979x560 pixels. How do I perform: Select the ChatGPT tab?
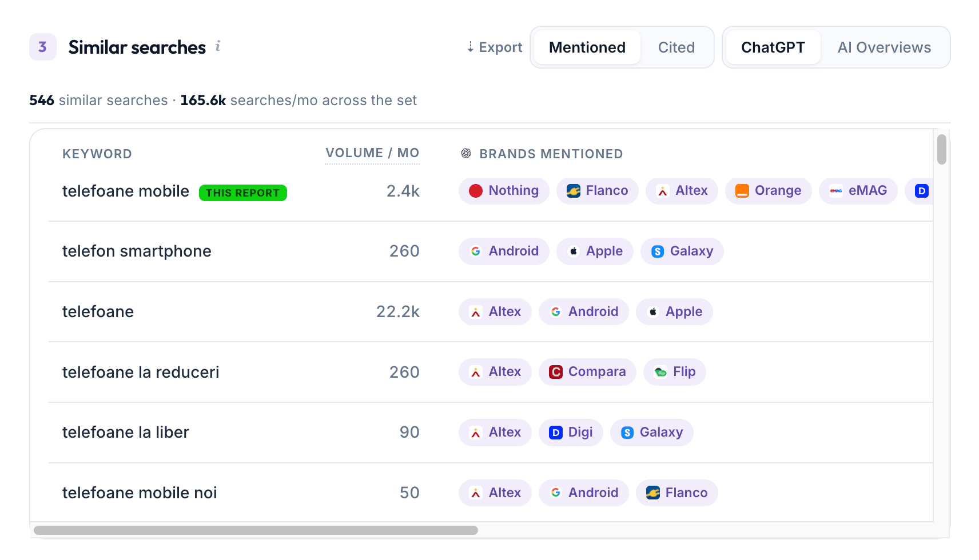(x=773, y=47)
